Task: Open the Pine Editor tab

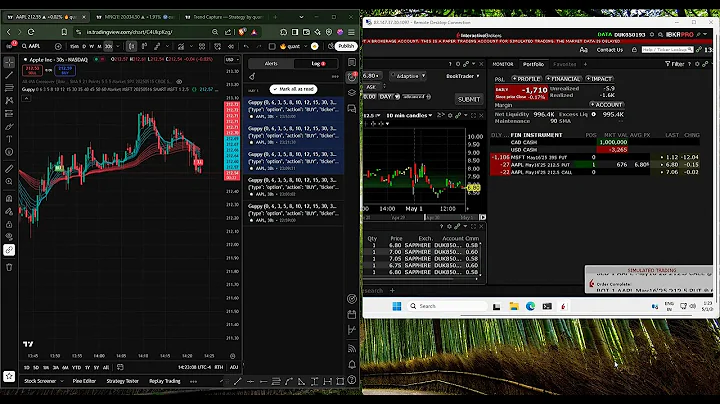Action: click(x=84, y=381)
